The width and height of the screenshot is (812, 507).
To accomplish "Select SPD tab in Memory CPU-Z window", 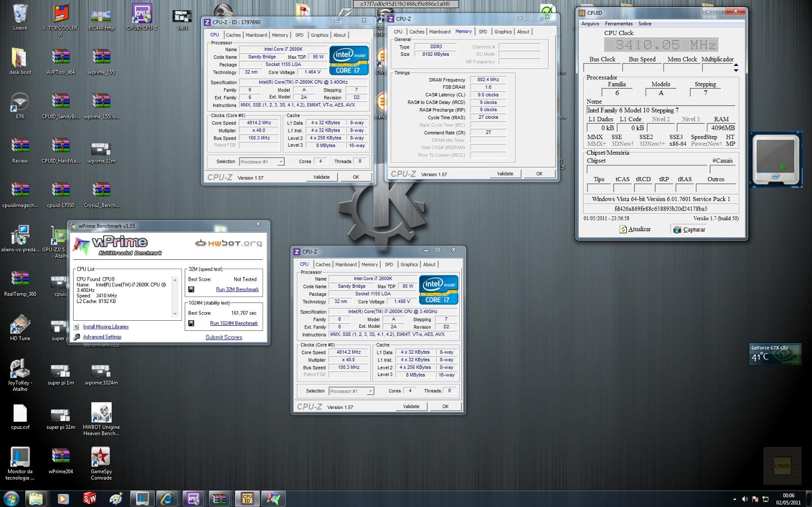I will [483, 31].
